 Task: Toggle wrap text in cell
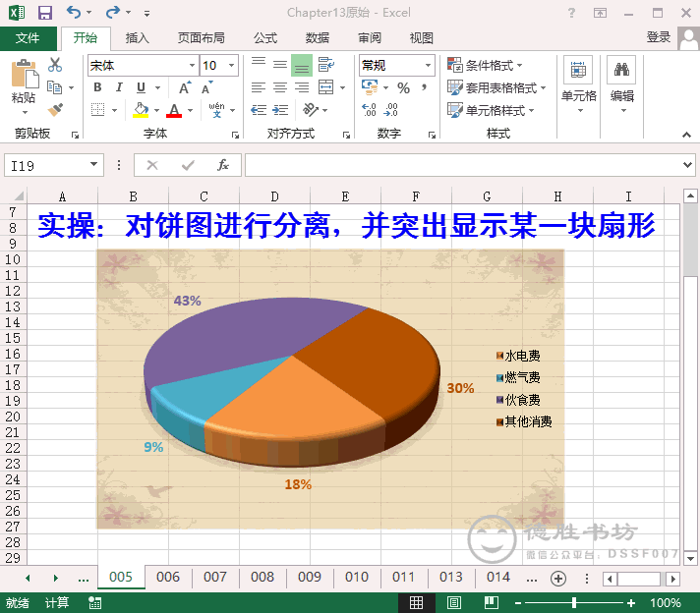click(x=325, y=65)
